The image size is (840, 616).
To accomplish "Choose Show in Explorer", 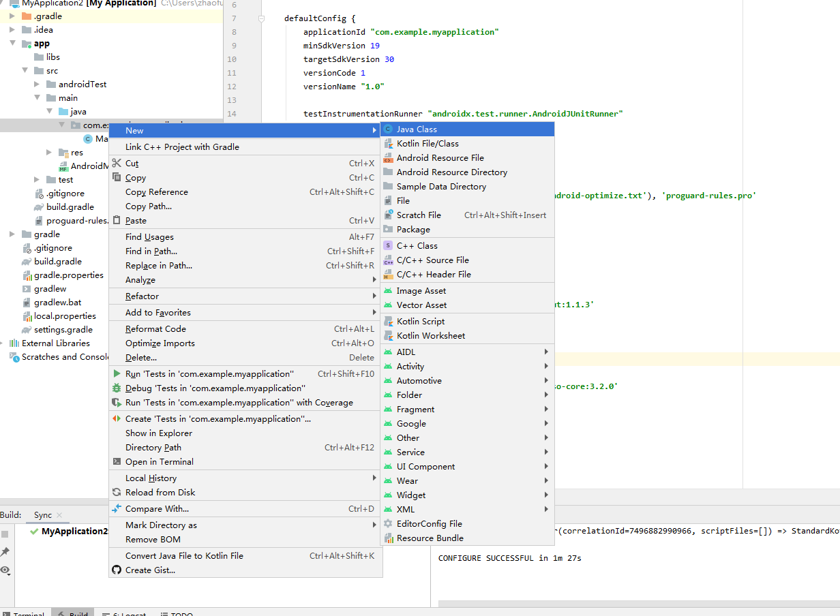I will point(245,433).
